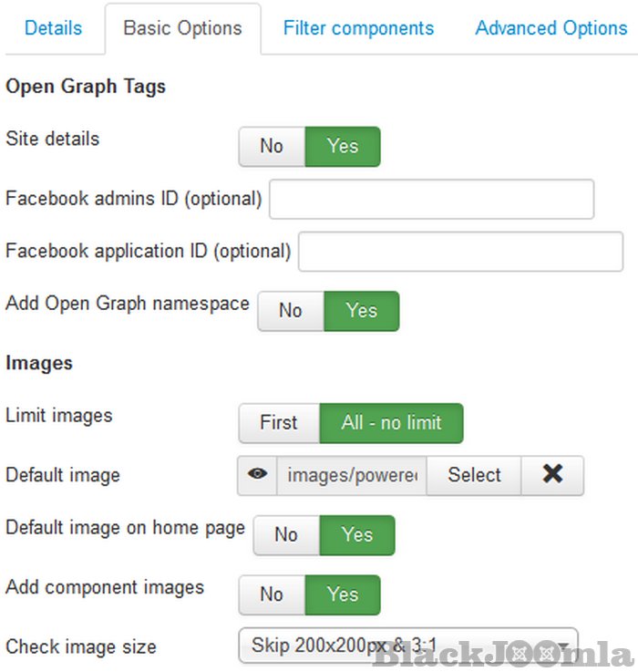
Task: Set Site details to No
Action: [272, 146]
